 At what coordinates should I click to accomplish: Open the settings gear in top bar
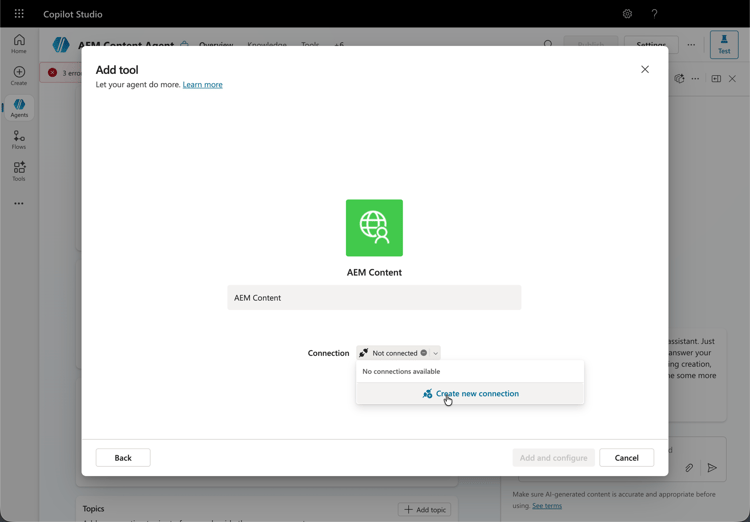[627, 14]
